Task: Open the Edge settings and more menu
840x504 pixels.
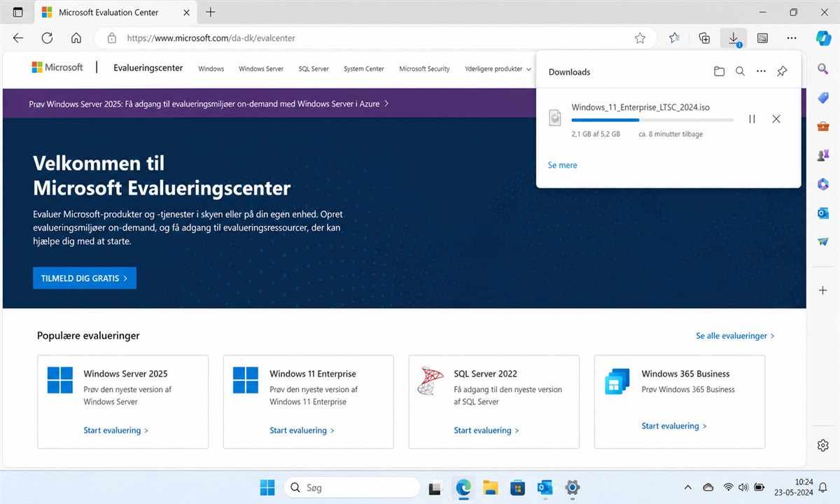Action: pos(792,38)
